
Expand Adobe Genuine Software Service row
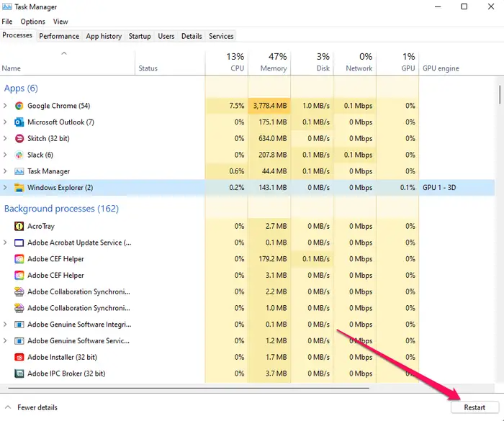coord(5,341)
